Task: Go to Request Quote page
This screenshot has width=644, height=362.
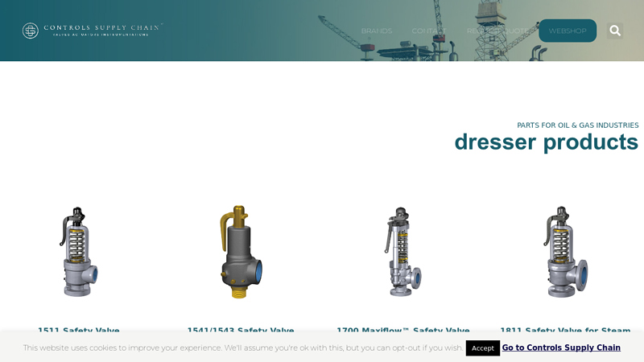Action: coord(497,31)
